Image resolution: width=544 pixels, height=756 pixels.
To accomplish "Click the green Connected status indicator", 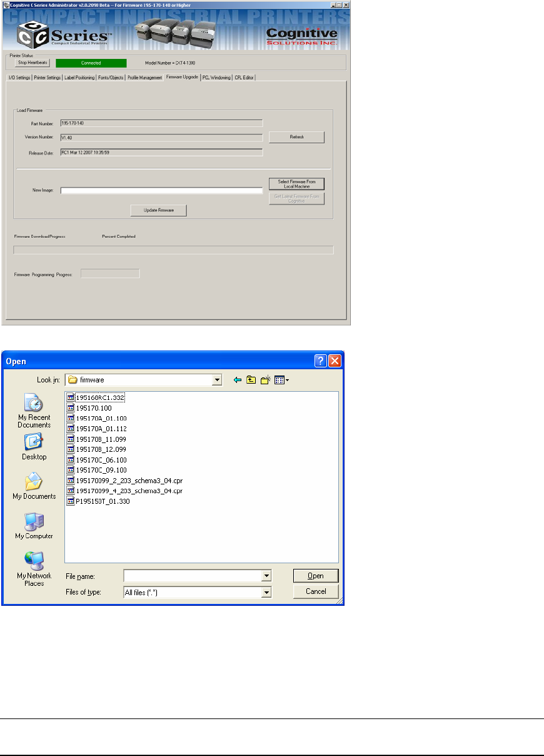I will tap(91, 63).
